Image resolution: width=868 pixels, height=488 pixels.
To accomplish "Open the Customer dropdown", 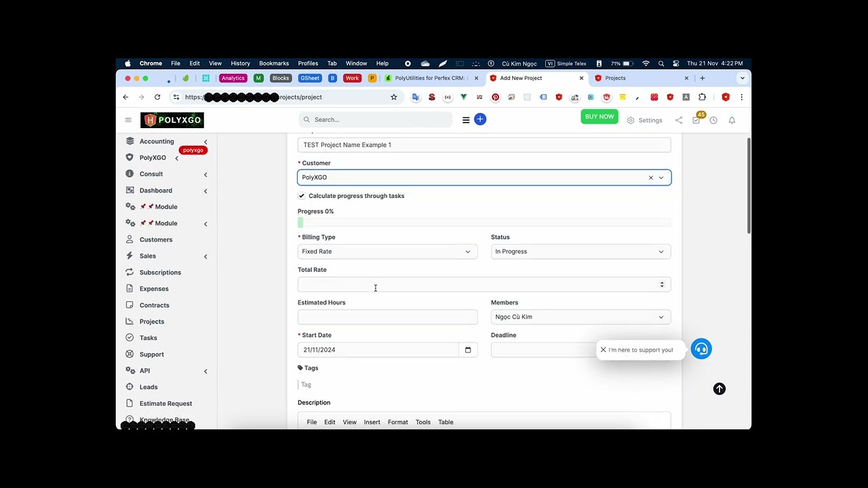I will point(484,178).
